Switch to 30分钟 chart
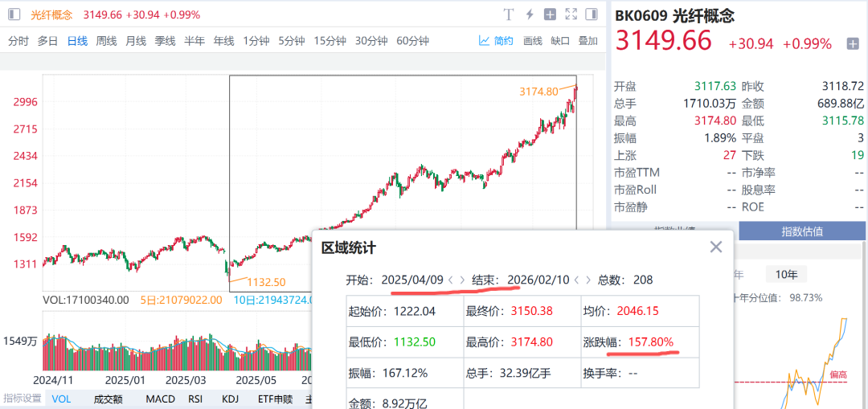The width and height of the screenshot is (868, 409). click(x=371, y=41)
